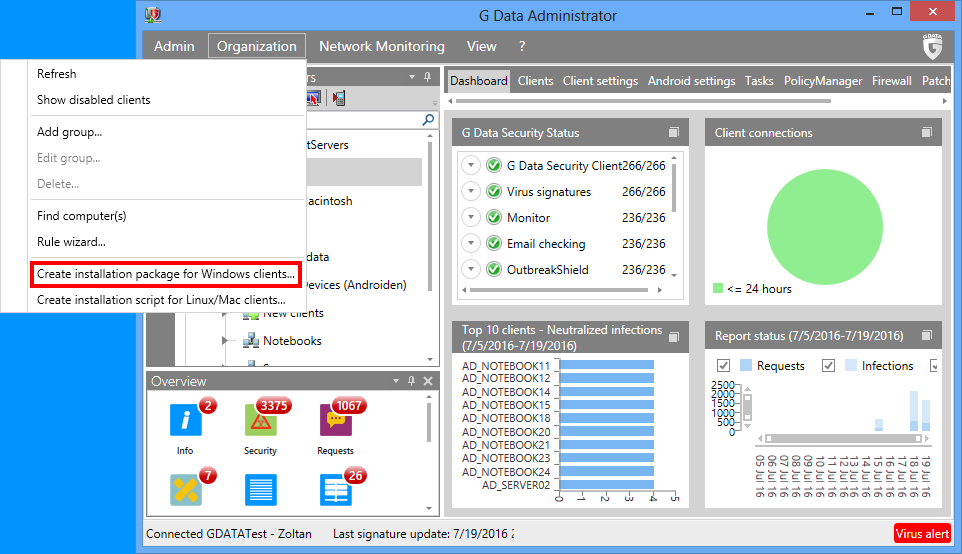Click the Security Status horizontal scrollbar
Image resolution: width=962 pixels, height=554 pixels.
(x=558, y=290)
